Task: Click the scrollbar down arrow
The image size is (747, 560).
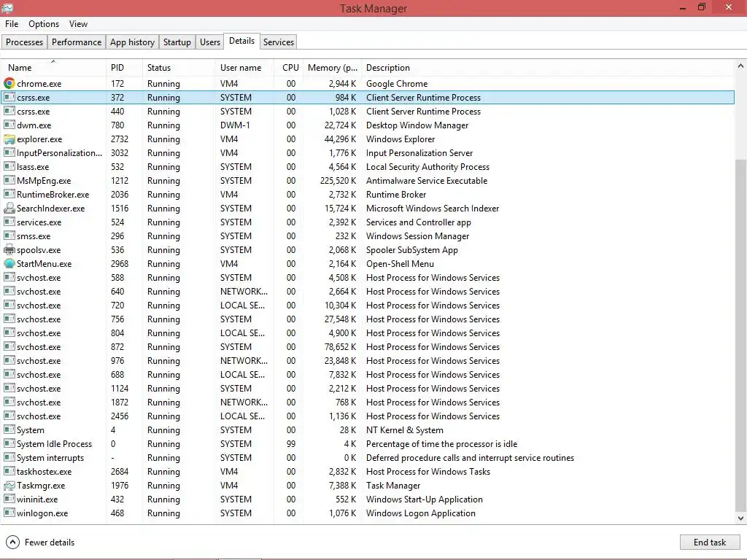Action: point(740,518)
